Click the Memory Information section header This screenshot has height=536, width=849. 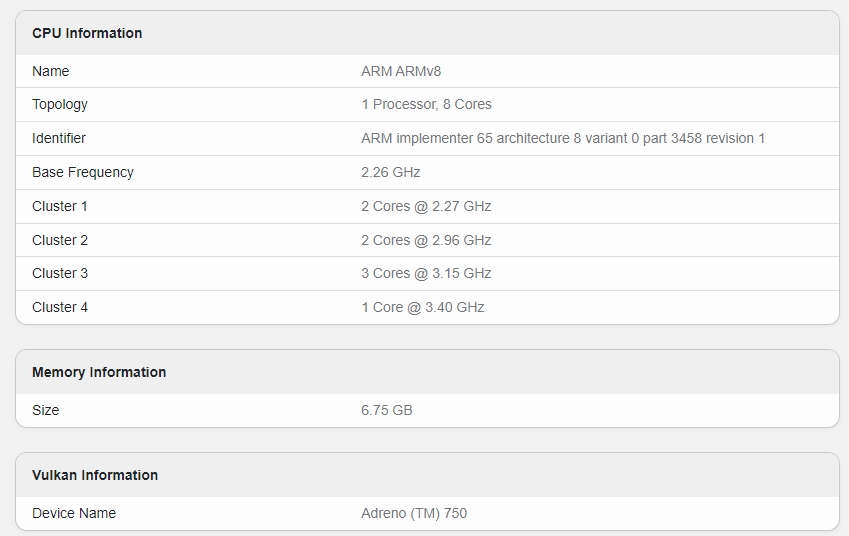(x=99, y=372)
